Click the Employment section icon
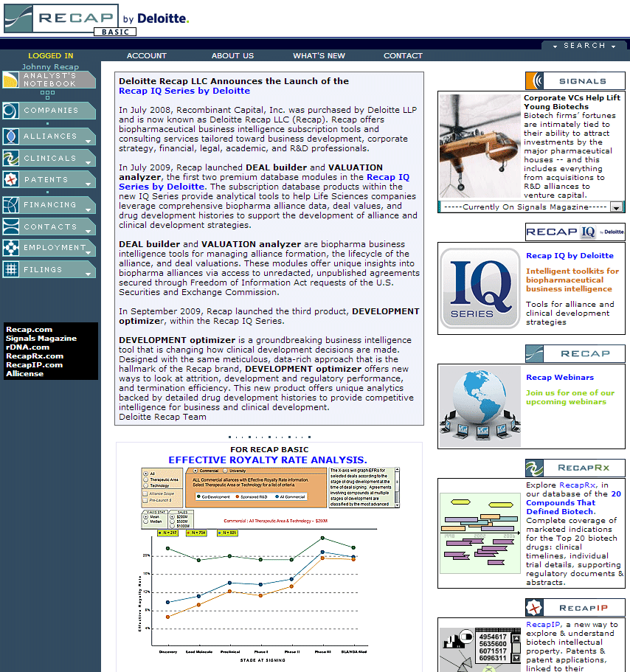The image size is (630, 672). tap(10, 248)
